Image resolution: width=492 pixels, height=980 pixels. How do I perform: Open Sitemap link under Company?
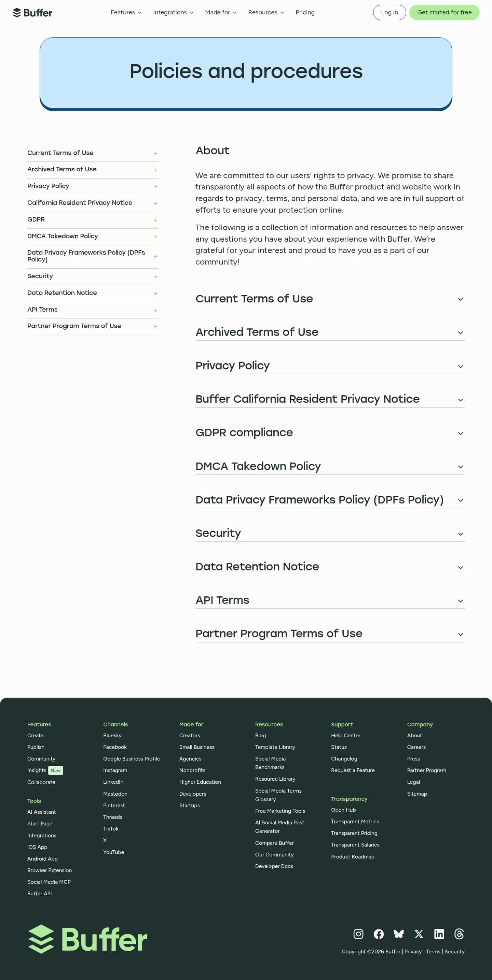(x=417, y=794)
